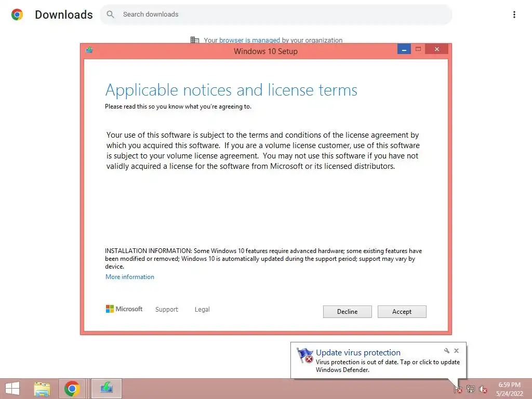
Task: Click the Microsoft logo in Setup
Action: click(x=124, y=309)
